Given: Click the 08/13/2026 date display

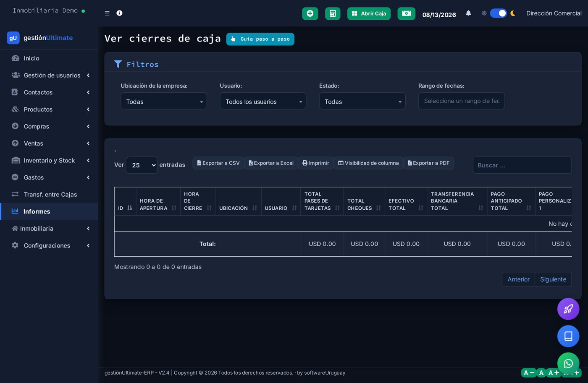Looking at the screenshot, I should tap(439, 15).
